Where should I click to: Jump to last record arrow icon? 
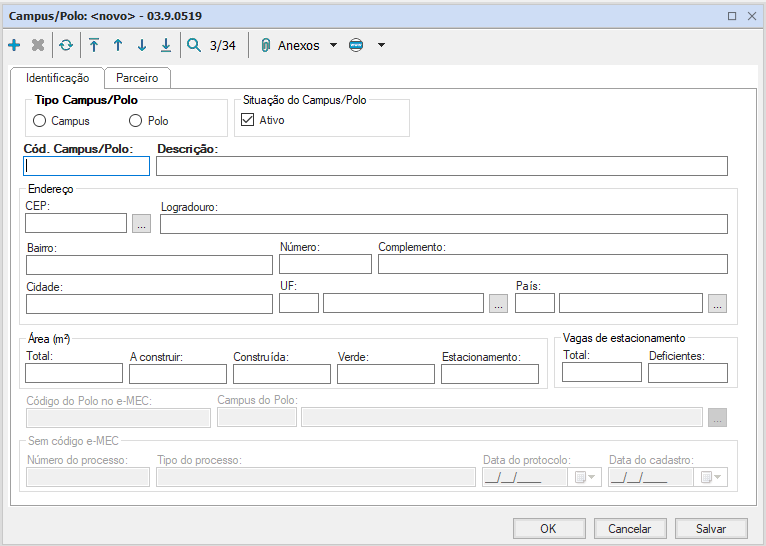click(166, 45)
